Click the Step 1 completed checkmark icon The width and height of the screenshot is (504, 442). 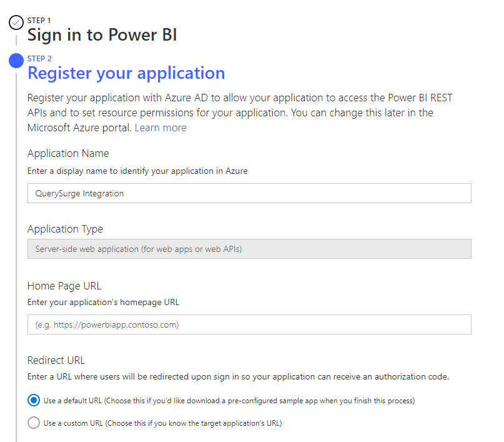(x=16, y=23)
